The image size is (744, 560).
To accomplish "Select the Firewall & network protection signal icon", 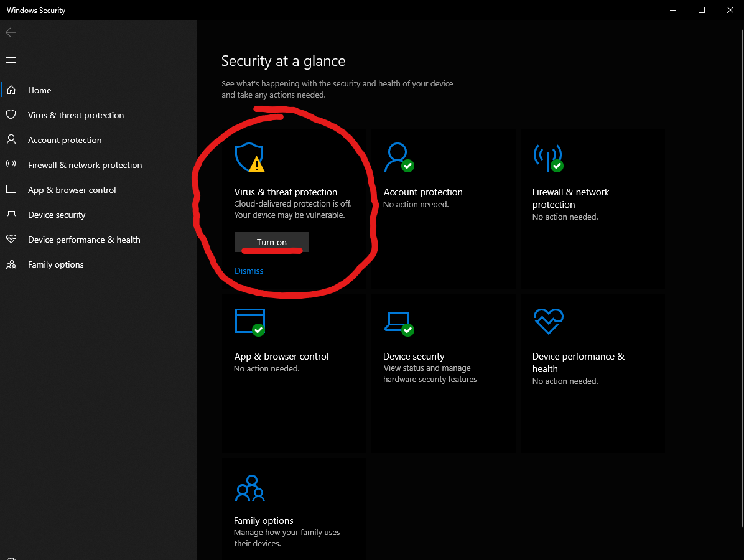I will (x=548, y=158).
